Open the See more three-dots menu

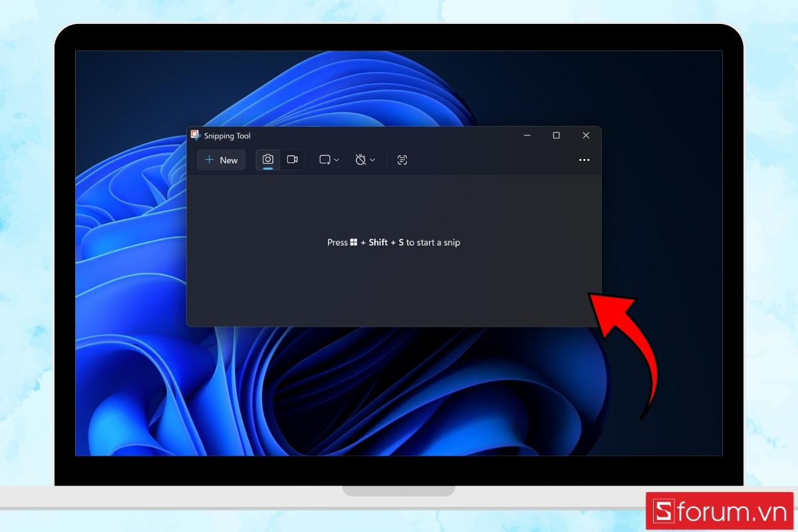click(x=584, y=160)
